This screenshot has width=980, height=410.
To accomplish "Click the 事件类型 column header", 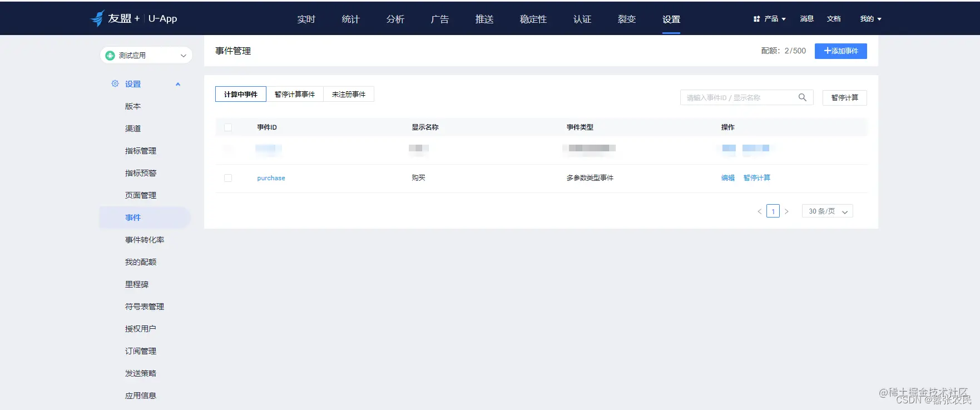I will pyautogui.click(x=580, y=127).
